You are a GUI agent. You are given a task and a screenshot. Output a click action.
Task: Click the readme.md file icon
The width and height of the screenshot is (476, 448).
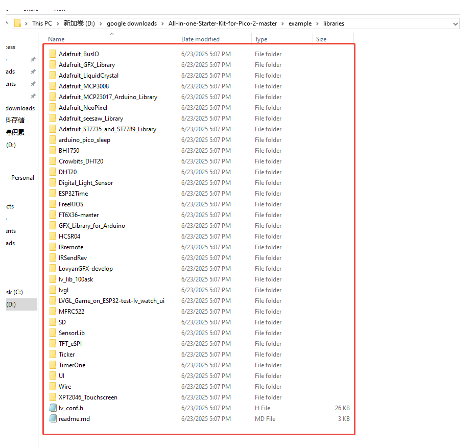coord(53,418)
